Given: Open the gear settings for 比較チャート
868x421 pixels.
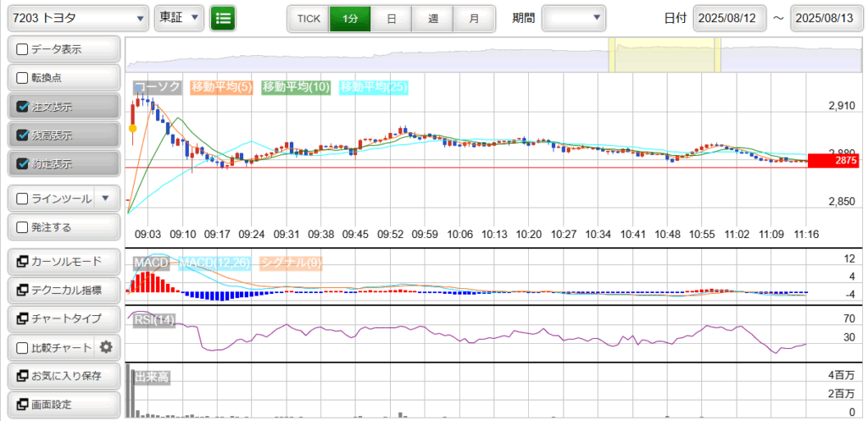Looking at the screenshot, I should coord(106,347).
